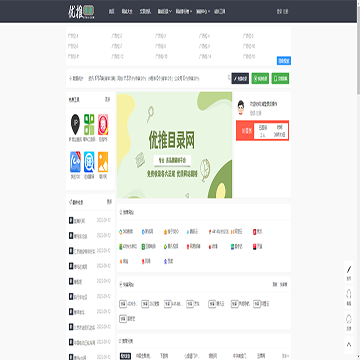This screenshot has height=360, width=360.
Task: Click the 优推 site logo in header
Action: click(x=81, y=11)
